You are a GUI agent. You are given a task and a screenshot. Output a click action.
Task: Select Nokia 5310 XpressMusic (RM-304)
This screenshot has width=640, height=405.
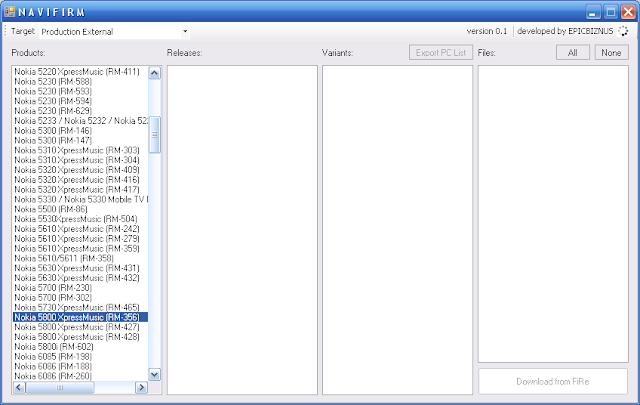click(x=80, y=160)
